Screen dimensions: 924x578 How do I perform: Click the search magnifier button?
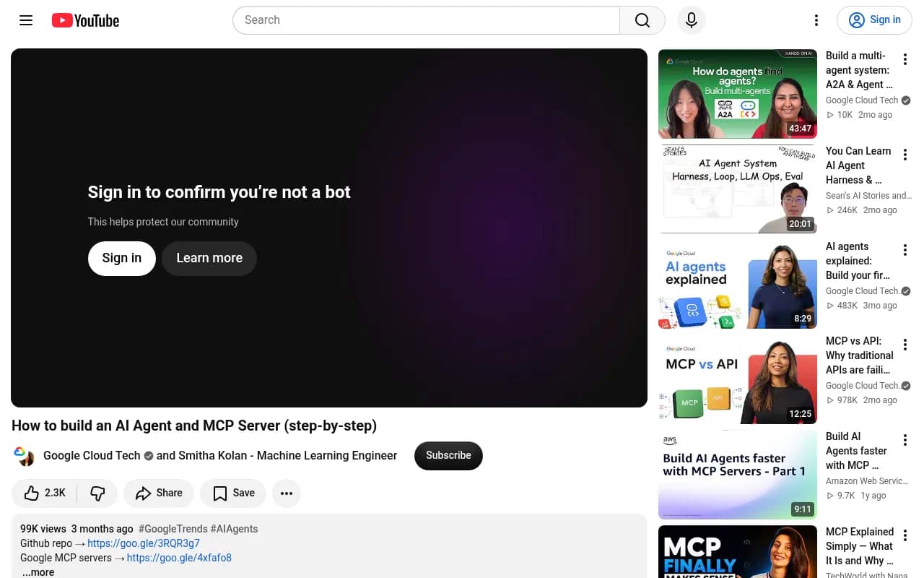(x=642, y=20)
